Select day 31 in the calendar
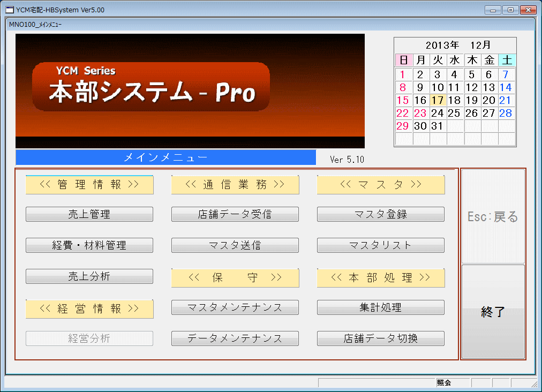The image size is (542, 392). 438,126
